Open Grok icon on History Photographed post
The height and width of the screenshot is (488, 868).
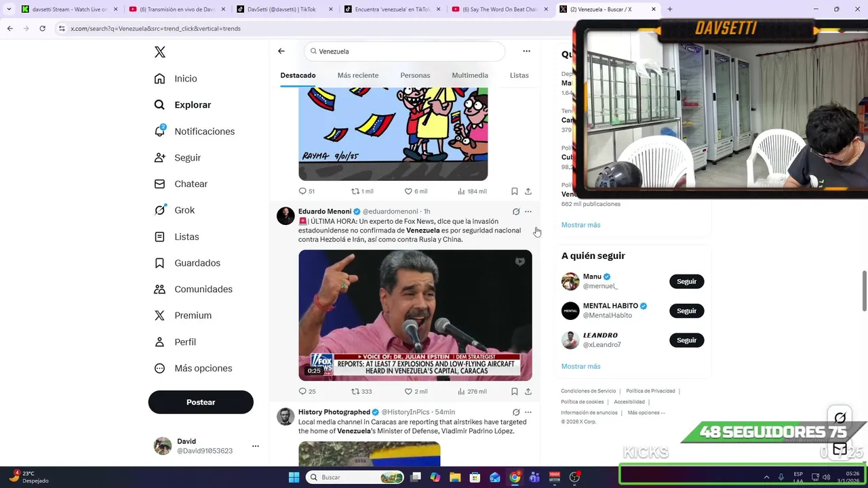click(516, 412)
